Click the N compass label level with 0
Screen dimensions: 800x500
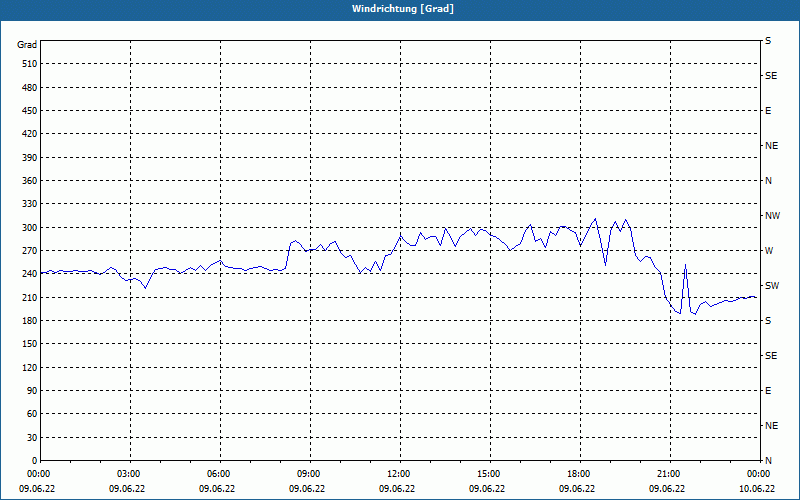(768, 460)
